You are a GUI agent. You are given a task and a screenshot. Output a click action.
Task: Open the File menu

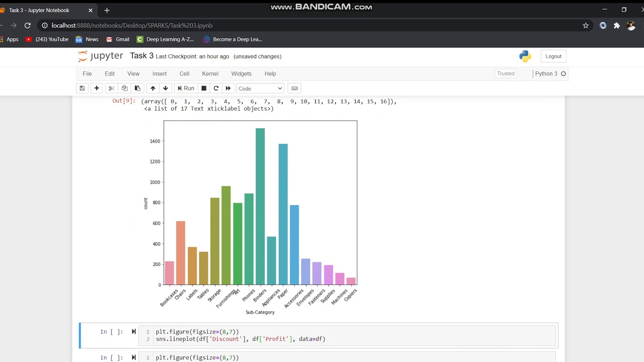(x=87, y=73)
